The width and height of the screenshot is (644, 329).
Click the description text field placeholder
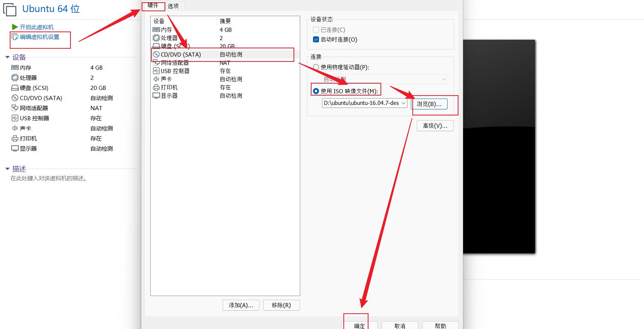tap(49, 178)
